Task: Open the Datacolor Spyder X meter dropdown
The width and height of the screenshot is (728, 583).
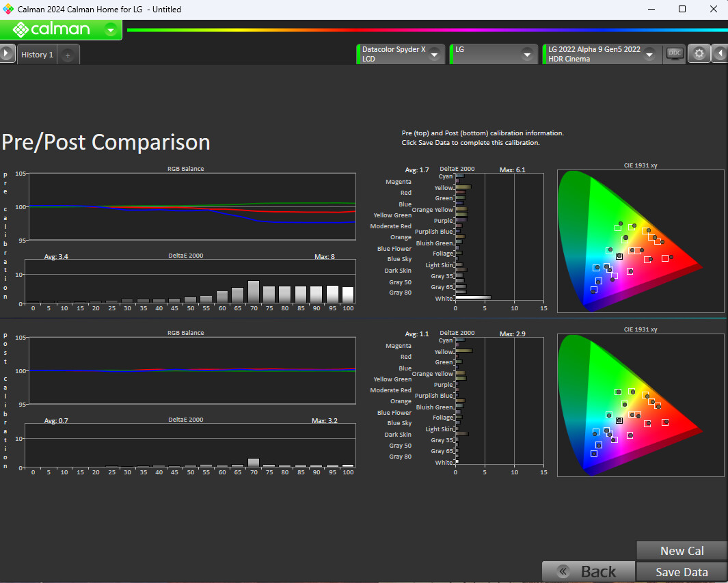Action: [x=433, y=55]
